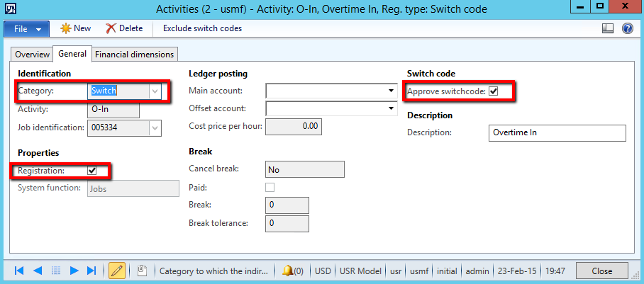This screenshot has height=284, width=644.
Task: Jump to the last record arrow
Action: (x=91, y=271)
